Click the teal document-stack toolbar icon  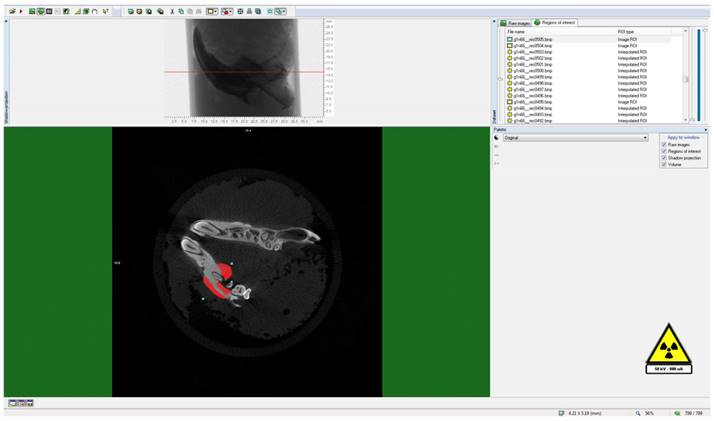(x=258, y=11)
